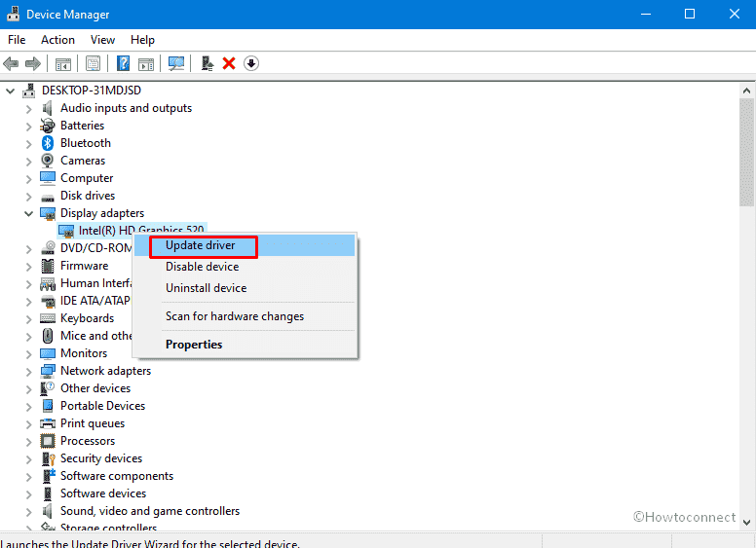The height and width of the screenshot is (548, 756).
Task: Click the scrollbar down arrow
Action: (x=746, y=523)
